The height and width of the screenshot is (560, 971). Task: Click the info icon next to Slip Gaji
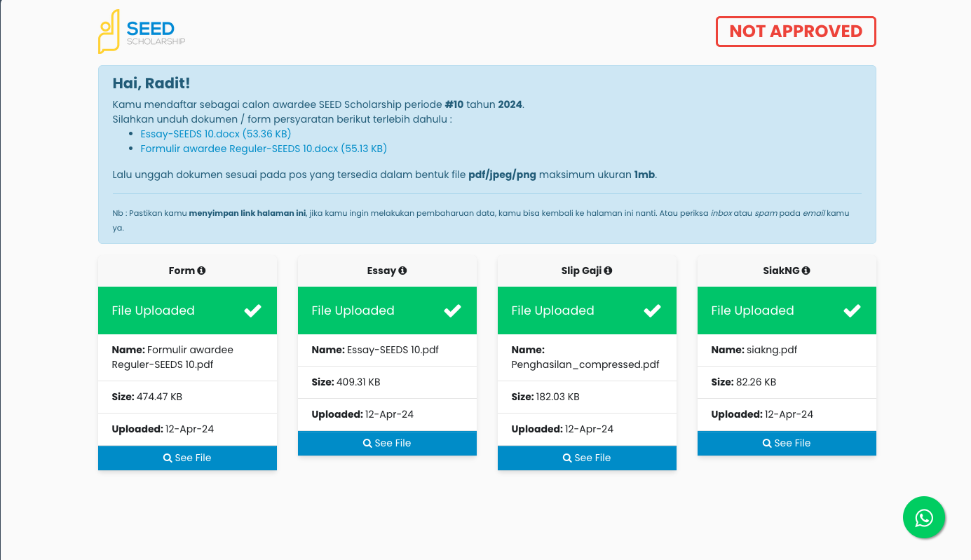pyautogui.click(x=608, y=271)
